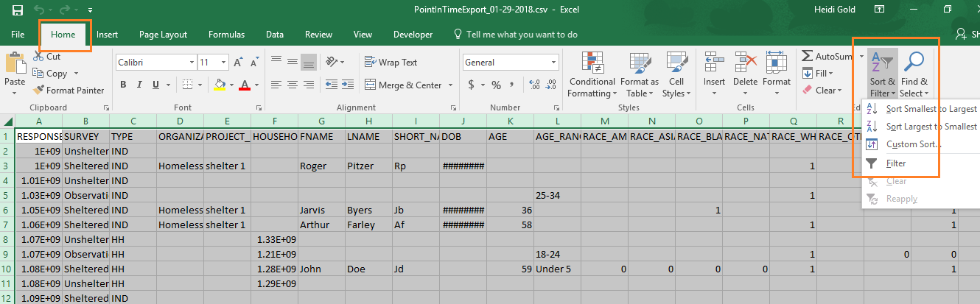
Task: Expand the General number format dropdown
Action: tap(550, 63)
